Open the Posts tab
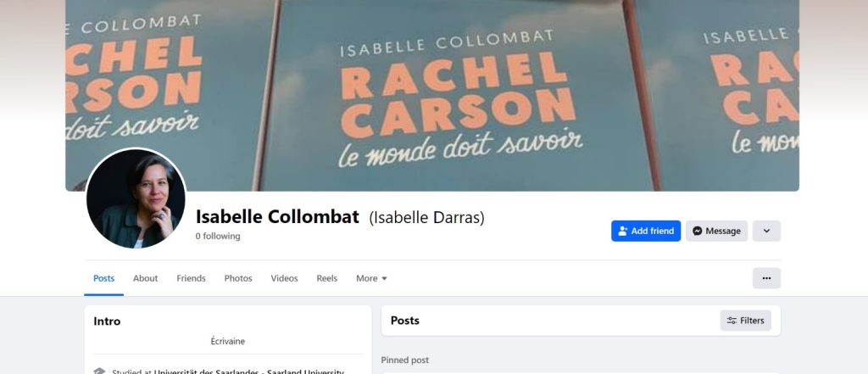 [x=103, y=278]
